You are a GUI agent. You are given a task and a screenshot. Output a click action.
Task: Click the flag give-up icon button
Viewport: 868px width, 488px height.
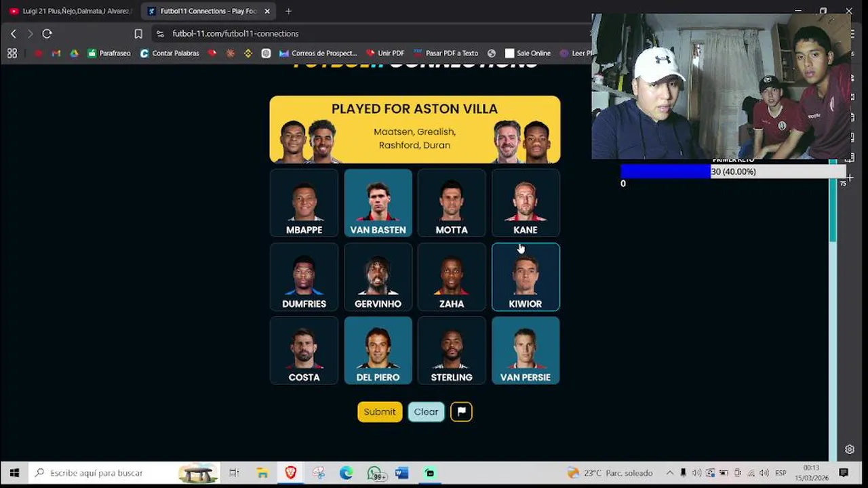(461, 411)
